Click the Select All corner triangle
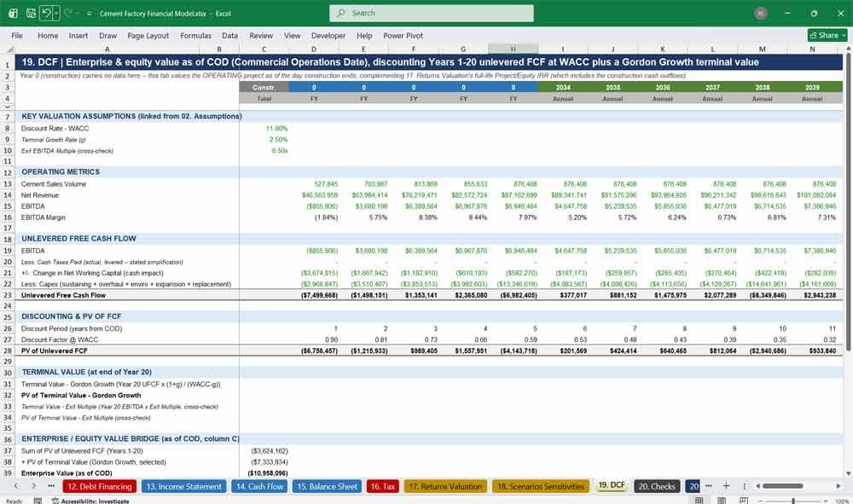Image resolution: width=853 pixels, height=504 pixels. pyautogui.click(x=9, y=49)
